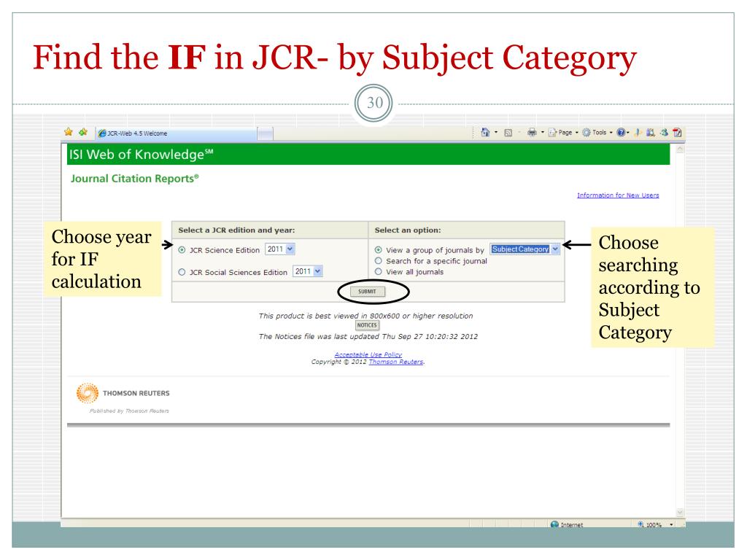The height and width of the screenshot is (560, 747).
Task: Click the NOTICES button
Action: (x=367, y=325)
